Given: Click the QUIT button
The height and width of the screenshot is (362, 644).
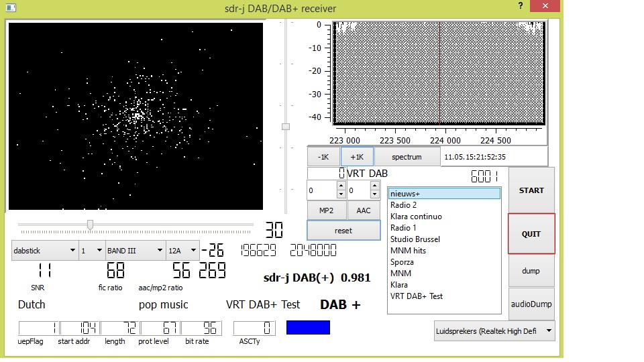Looking at the screenshot, I should click(x=531, y=234).
